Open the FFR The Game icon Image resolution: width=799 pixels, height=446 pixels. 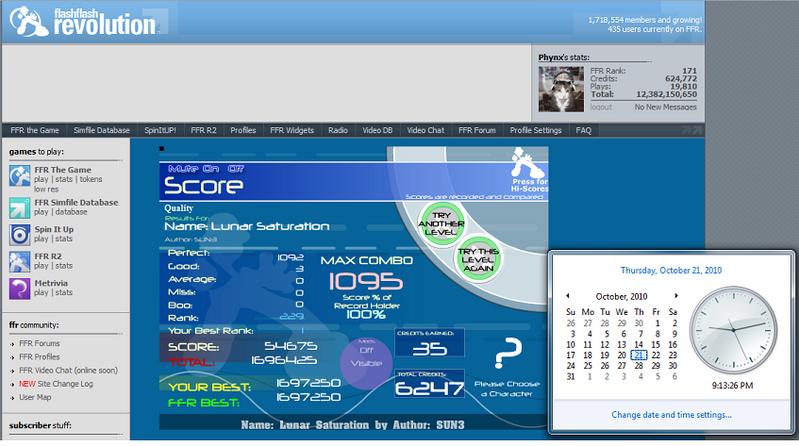19,176
